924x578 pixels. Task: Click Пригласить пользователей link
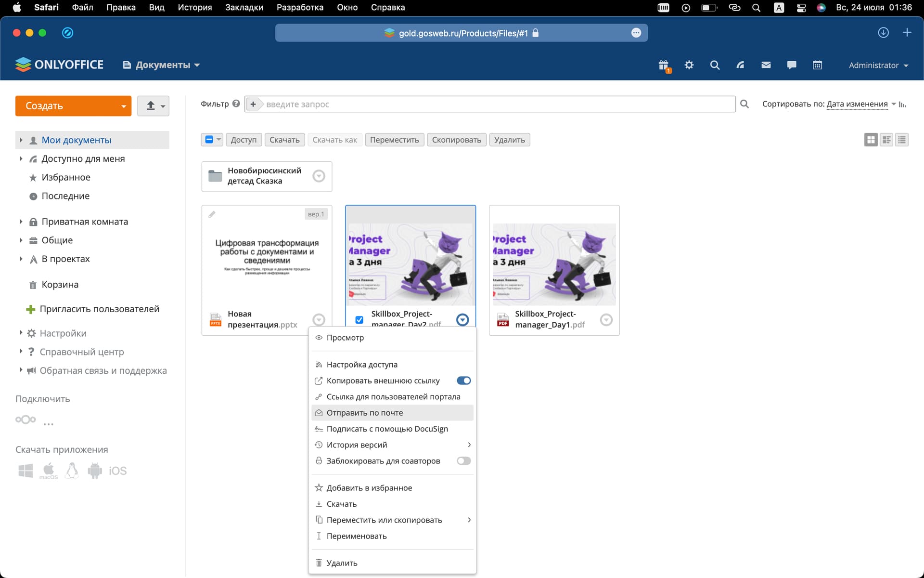pyautogui.click(x=100, y=309)
